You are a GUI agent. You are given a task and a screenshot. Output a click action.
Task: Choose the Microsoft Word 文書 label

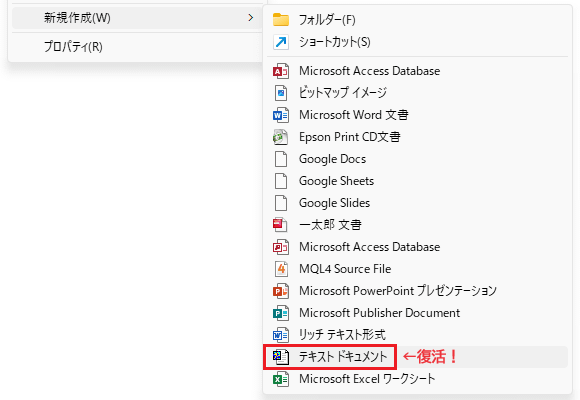354,115
